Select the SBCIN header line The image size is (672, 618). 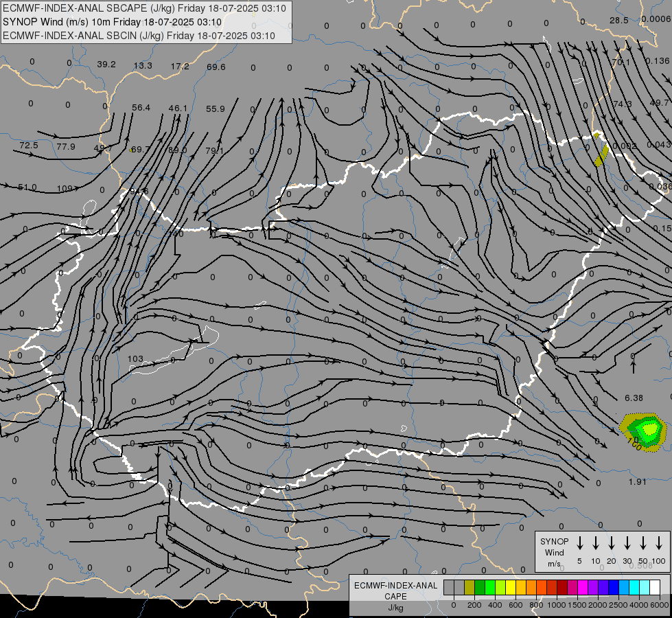point(139,36)
